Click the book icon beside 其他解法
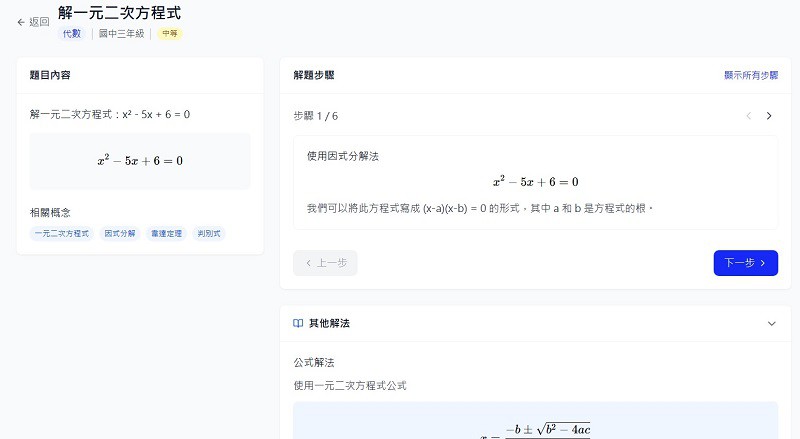 click(298, 324)
